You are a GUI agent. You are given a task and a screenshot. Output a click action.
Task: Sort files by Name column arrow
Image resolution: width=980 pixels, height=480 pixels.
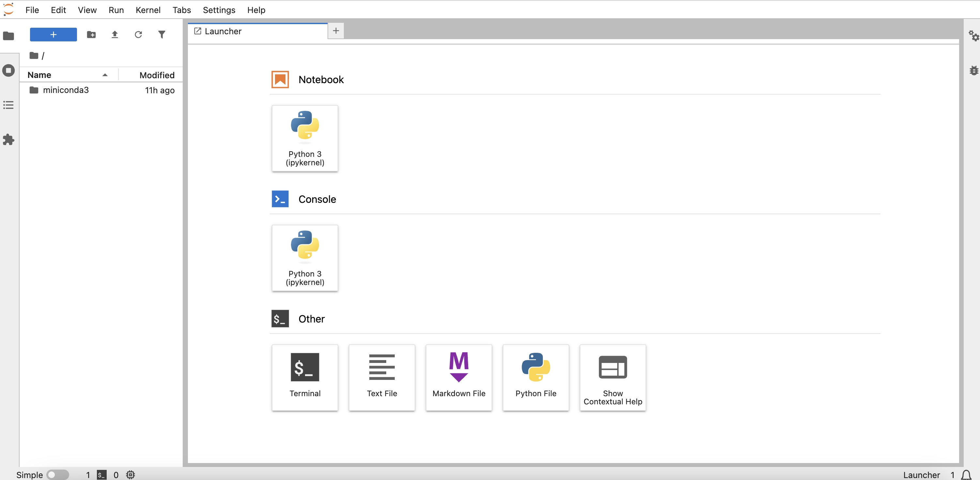[105, 75]
